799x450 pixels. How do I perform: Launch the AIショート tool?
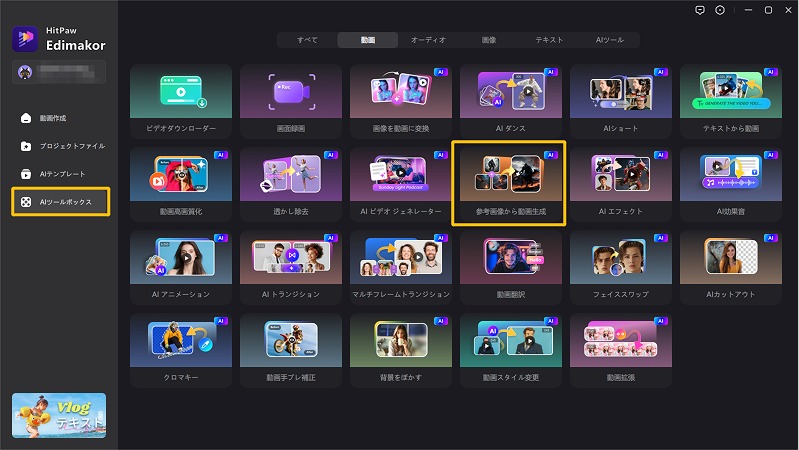coord(621,101)
